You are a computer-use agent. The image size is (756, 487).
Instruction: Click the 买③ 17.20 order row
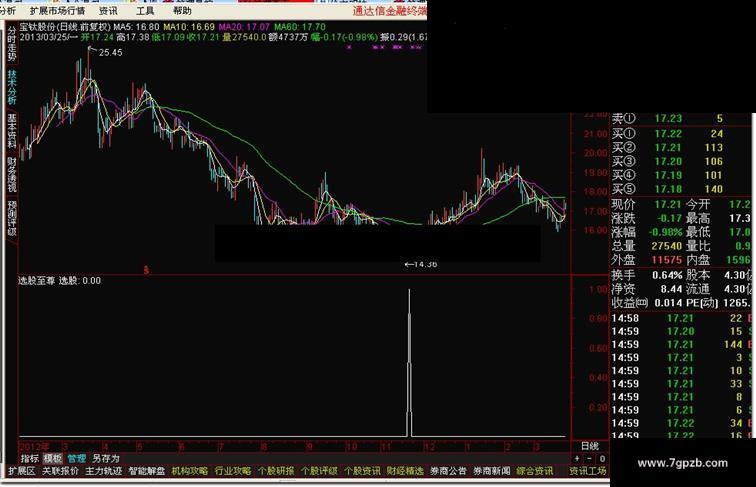(x=682, y=162)
